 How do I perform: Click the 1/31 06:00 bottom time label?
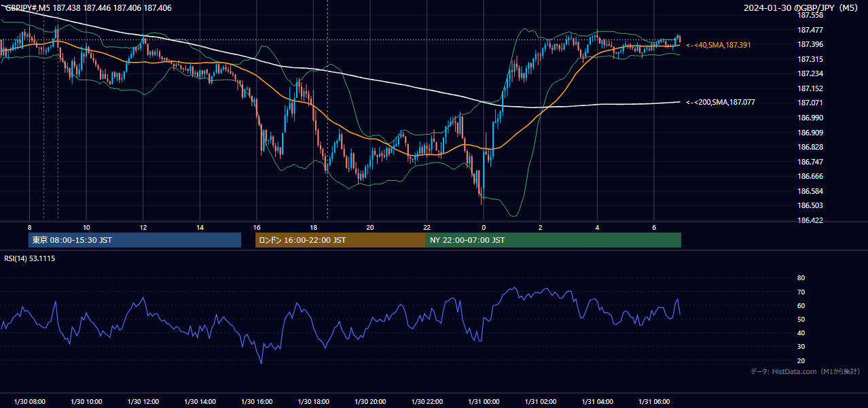(x=654, y=402)
